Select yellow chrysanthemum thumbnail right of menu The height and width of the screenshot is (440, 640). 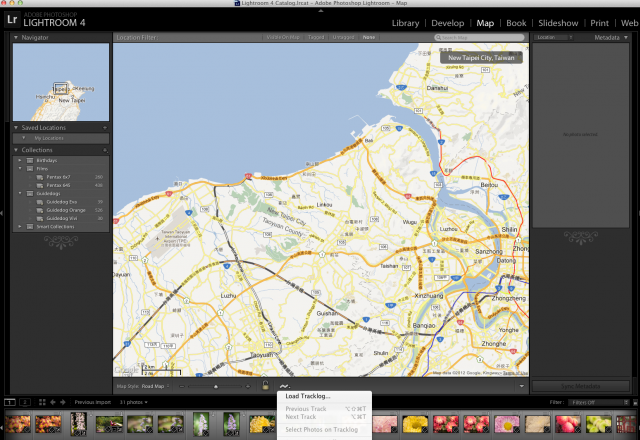pyautogui.click(x=415, y=424)
